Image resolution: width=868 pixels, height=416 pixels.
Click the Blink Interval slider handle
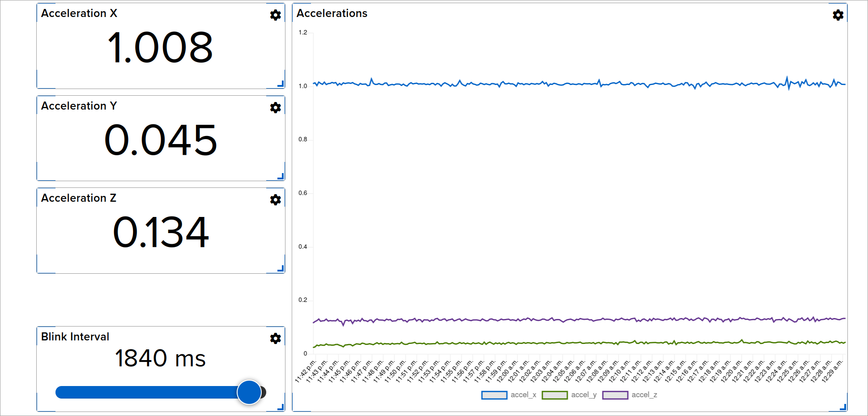[x=249, y=392]
